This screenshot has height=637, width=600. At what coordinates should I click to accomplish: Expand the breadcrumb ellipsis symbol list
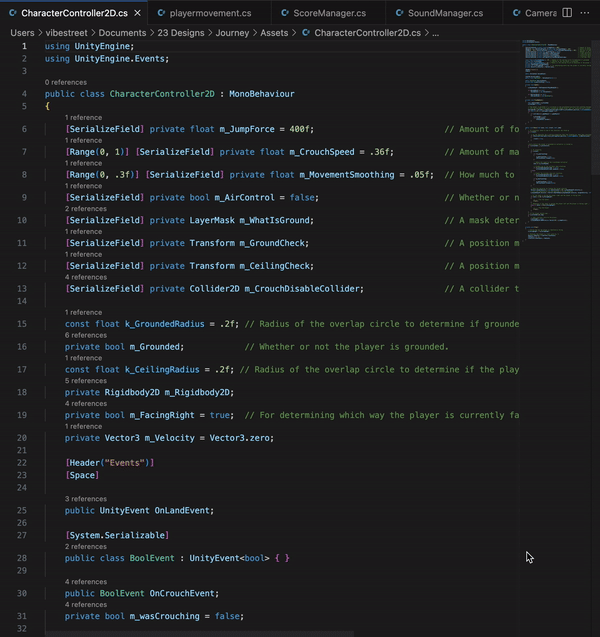[x=435, y=33]
